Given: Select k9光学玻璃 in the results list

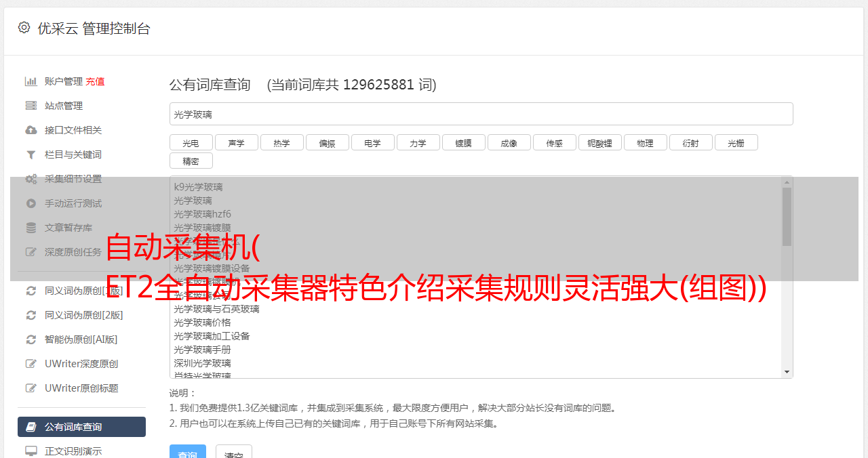Looking at the screenshot, I should (x=198, y=187).
